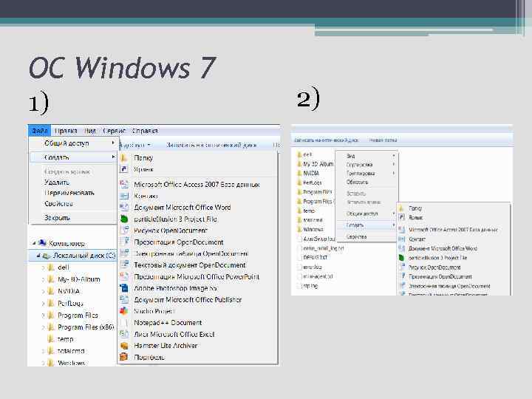Collapse Локальный диск (C:) tree node
The height and width of the screenshot is (399, 532).
[x=38, y=256]
